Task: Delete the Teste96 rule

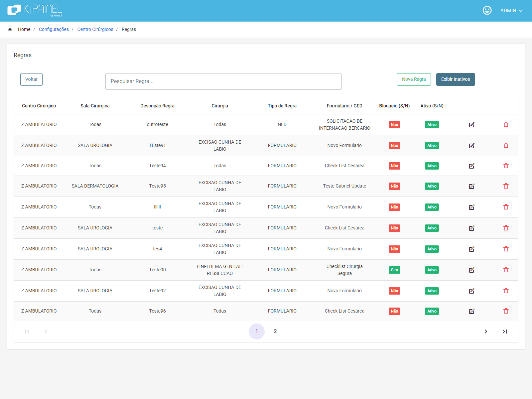Action: click(506, 311)
